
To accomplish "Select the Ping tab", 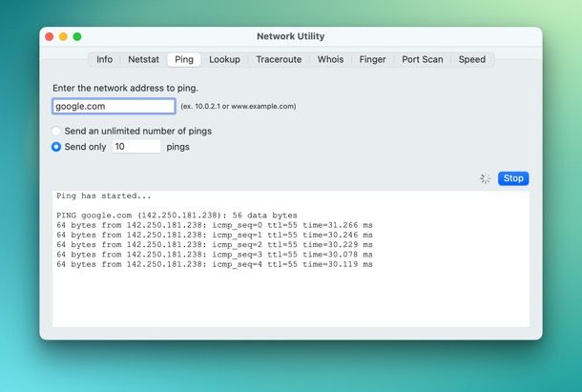I will 184,59.
